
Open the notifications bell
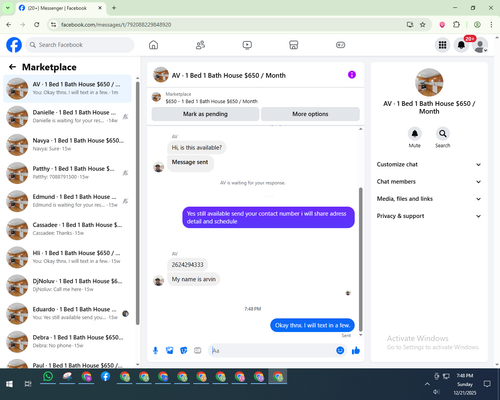click(461, 45)
